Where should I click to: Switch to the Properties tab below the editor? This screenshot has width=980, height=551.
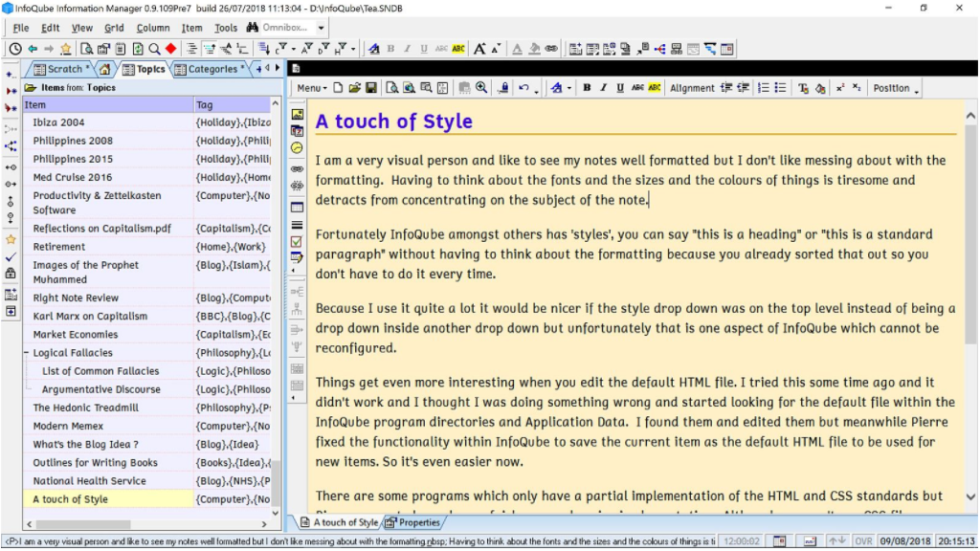coord(412,523)
